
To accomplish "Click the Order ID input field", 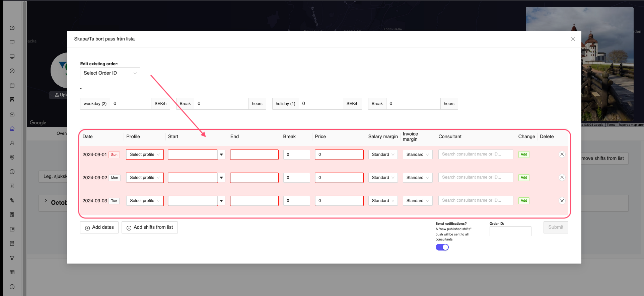I will point(510,231).
